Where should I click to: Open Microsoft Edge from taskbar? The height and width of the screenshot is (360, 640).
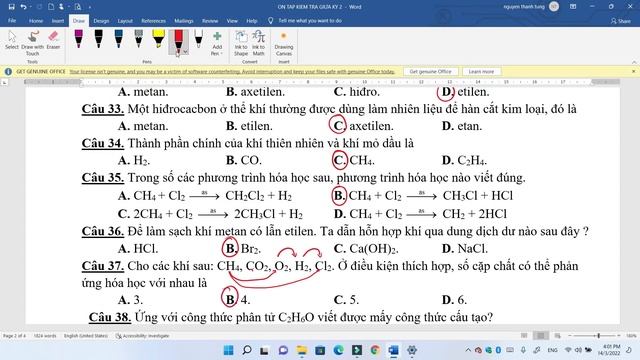(x=338, y=350)
